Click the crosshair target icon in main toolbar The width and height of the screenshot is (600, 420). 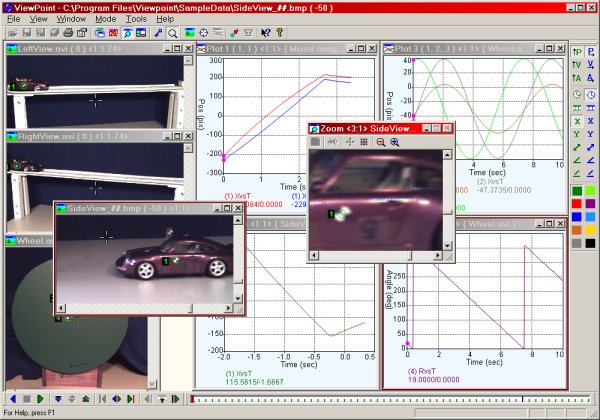pyautogui.click(x=204, y=33)
